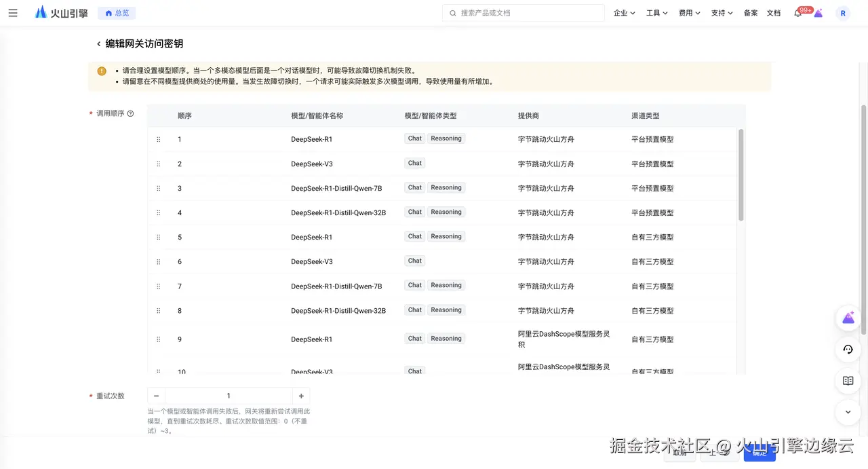Screen dimensions: 868x469
Task: Expand the 费用 menu
Action: 689,13
